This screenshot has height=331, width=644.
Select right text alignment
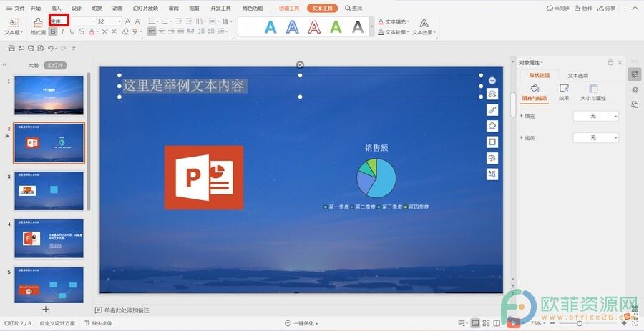click(171, 31)
